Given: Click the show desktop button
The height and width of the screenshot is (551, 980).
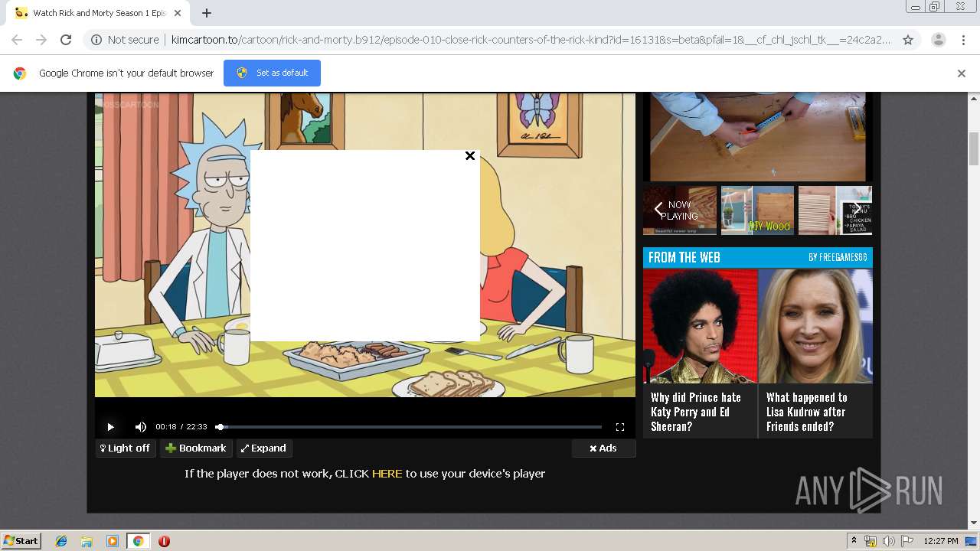Looking at the screenshot, I should 972,541.
